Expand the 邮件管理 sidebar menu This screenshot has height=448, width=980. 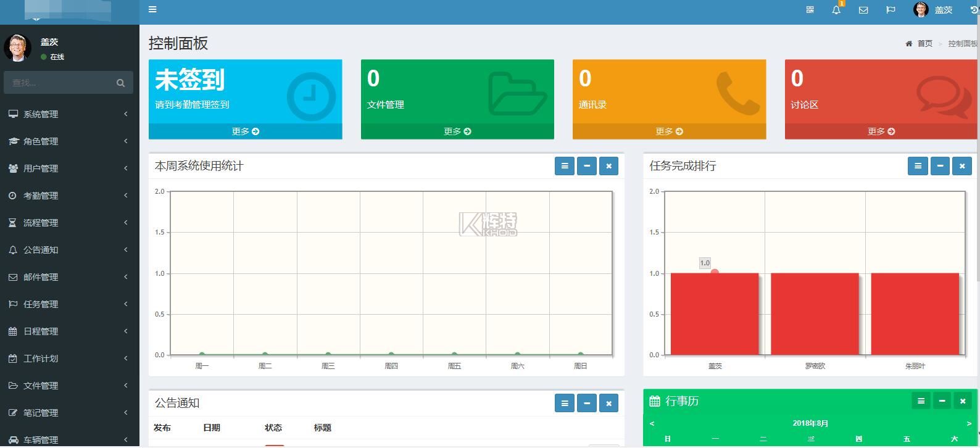point(68,277)
